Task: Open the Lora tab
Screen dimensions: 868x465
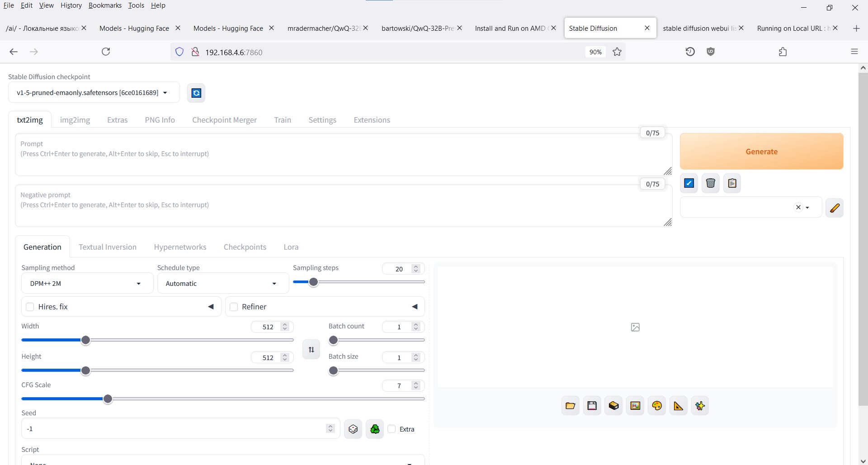Action: click(x=291, y=247)
